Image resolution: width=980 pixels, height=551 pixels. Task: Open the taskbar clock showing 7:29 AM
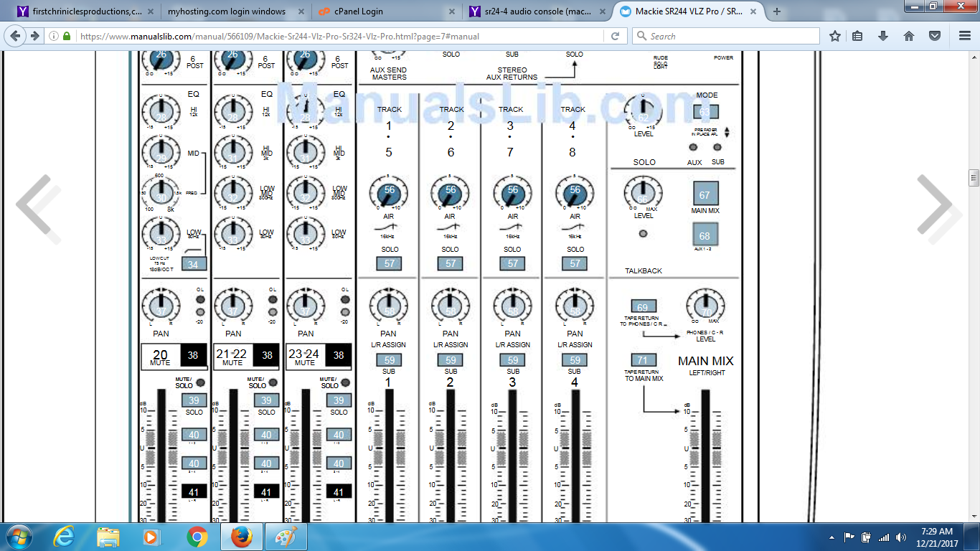pyautogui.click(x=936, y=537)
